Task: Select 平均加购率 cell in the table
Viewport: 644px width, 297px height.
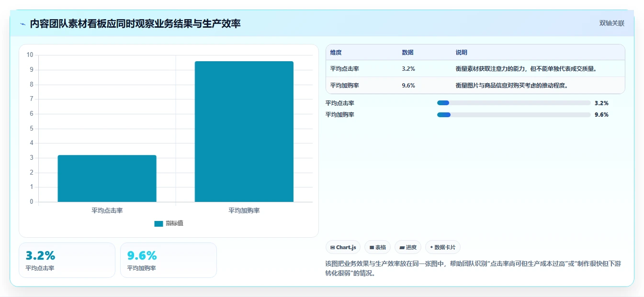Action: pyautogui.click(x=345, y=86)
